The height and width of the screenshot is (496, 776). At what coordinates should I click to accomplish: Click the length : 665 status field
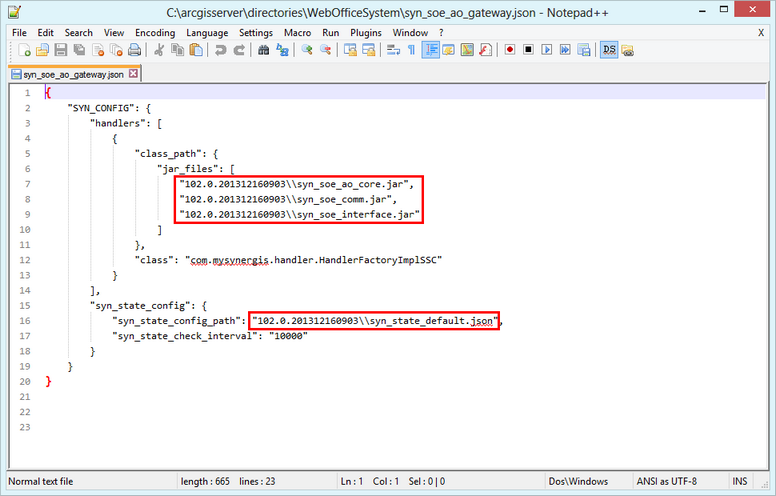coord(205,481)
